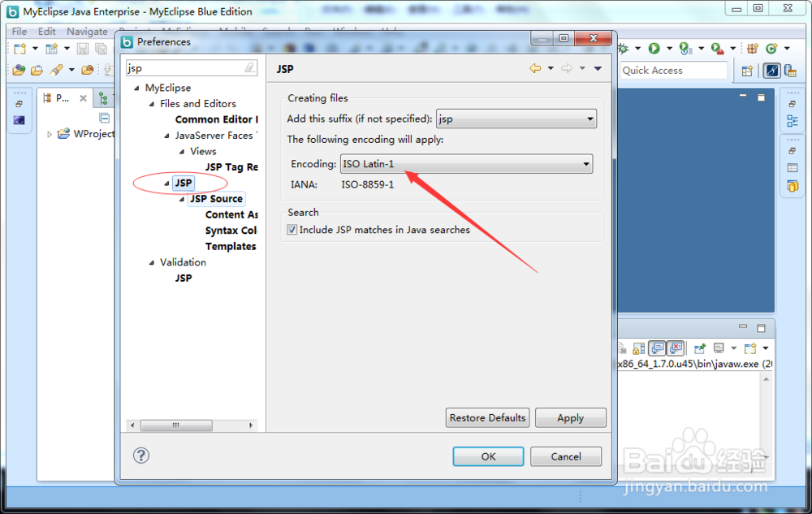Open the Open Perspective icon

click(x=747, y=71)
